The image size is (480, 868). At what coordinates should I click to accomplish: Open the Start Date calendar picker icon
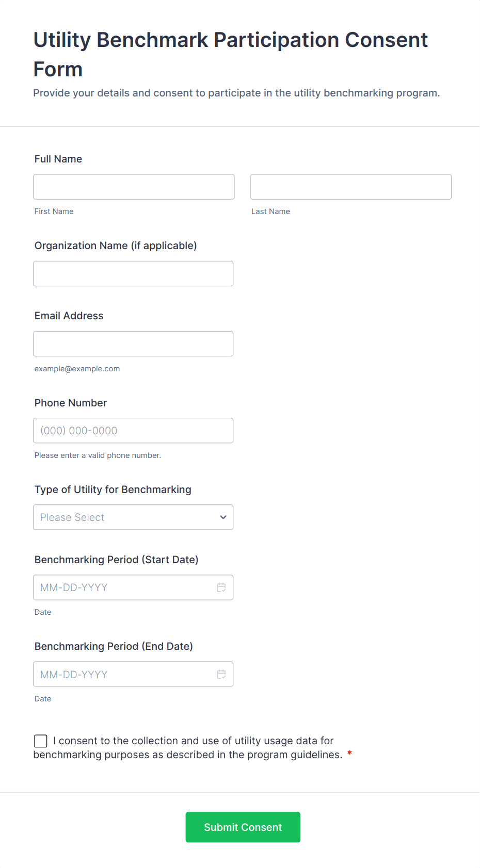pos(221,587)
